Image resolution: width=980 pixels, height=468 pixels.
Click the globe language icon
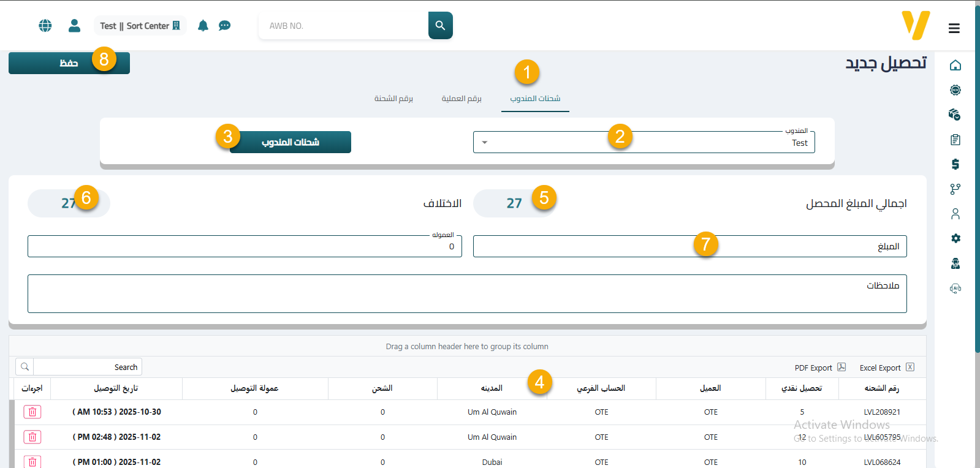pos(45,26)
